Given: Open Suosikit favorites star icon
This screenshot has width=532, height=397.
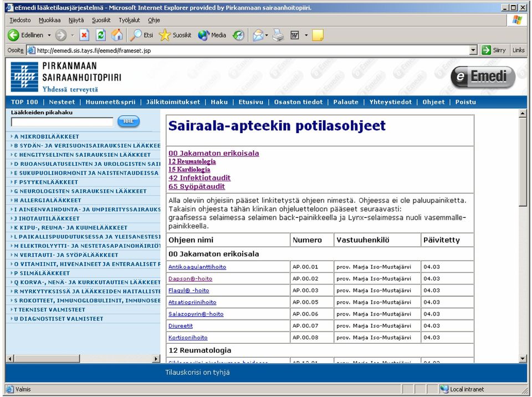Looking at the screenshot, I should click(x=165, y=35).
